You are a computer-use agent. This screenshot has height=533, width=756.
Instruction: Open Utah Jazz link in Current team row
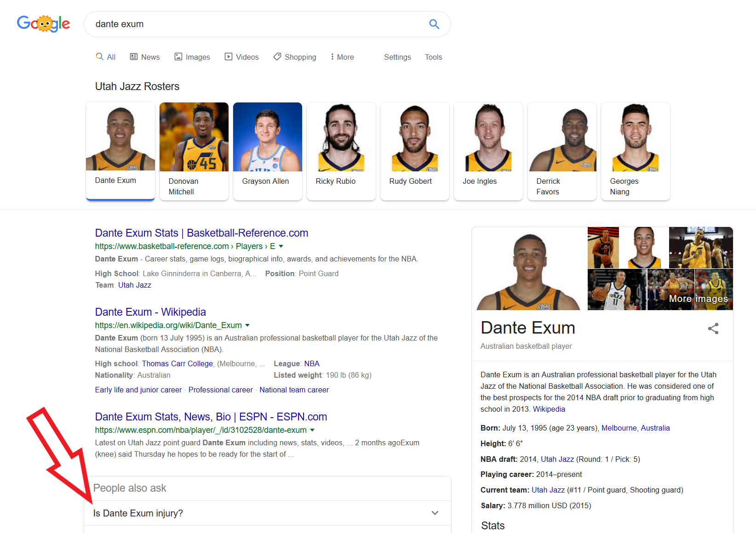click(548, 490)
